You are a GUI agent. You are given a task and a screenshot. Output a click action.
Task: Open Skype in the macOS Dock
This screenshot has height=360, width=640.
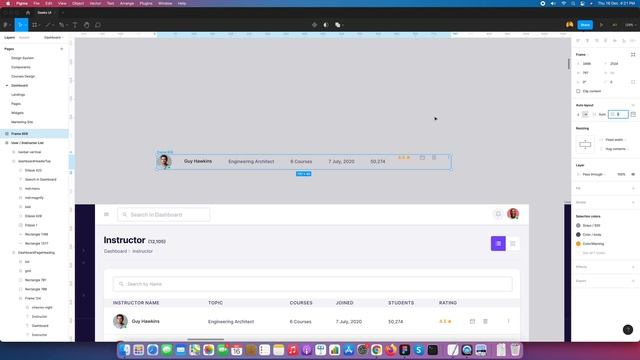[418, 350]
